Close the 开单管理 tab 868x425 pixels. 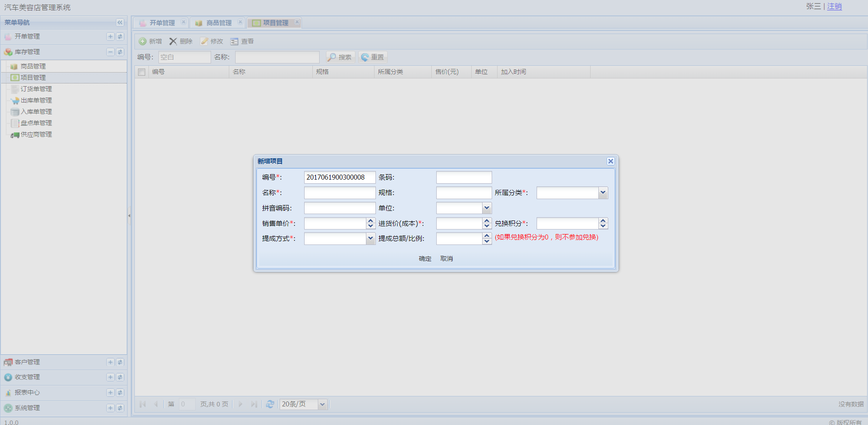[183, 22]
